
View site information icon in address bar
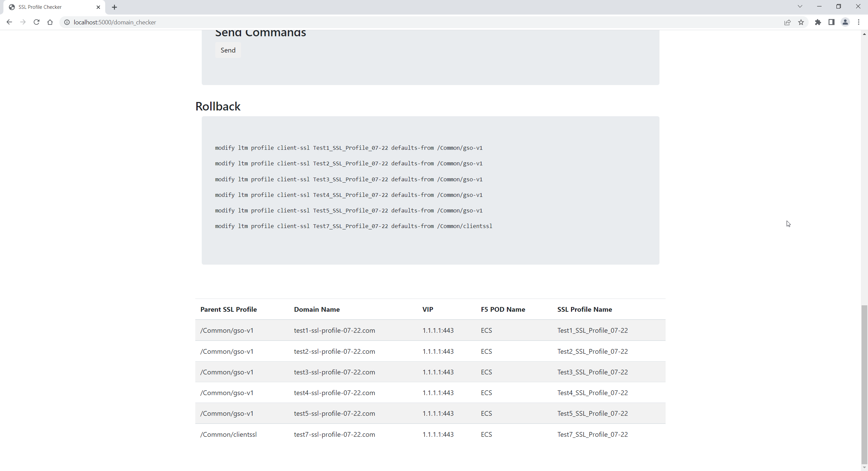(67, 22)
